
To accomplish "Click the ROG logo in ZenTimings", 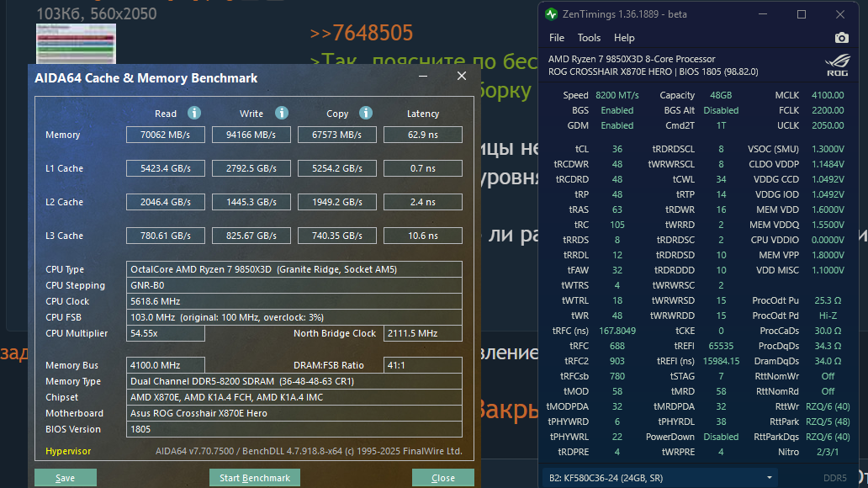I will [838, 66].
